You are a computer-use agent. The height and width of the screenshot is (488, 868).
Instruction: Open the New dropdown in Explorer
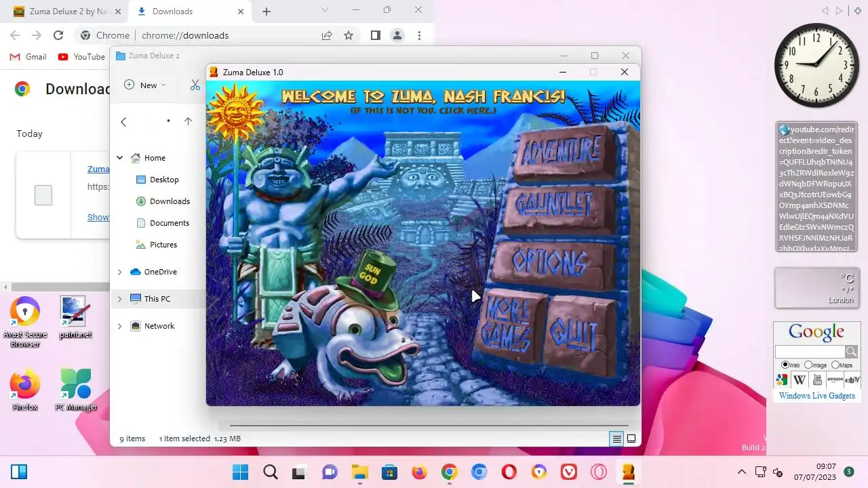coord(145,85)
